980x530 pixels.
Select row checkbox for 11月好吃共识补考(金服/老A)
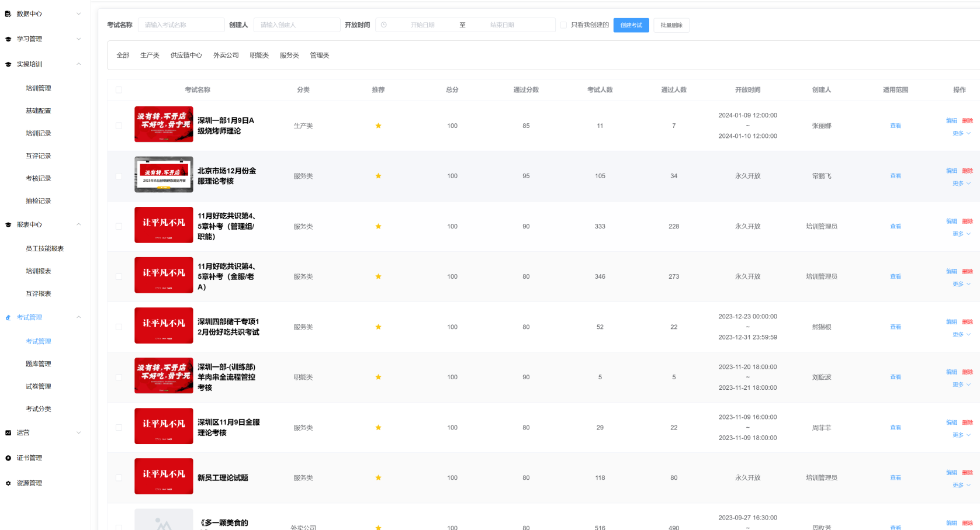119,276
